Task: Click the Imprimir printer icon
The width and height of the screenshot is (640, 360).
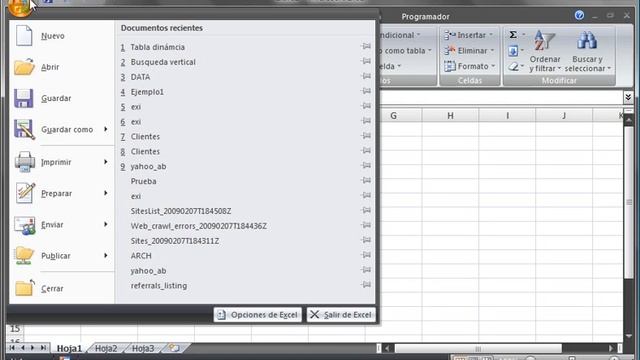Action: coord(24,162)
